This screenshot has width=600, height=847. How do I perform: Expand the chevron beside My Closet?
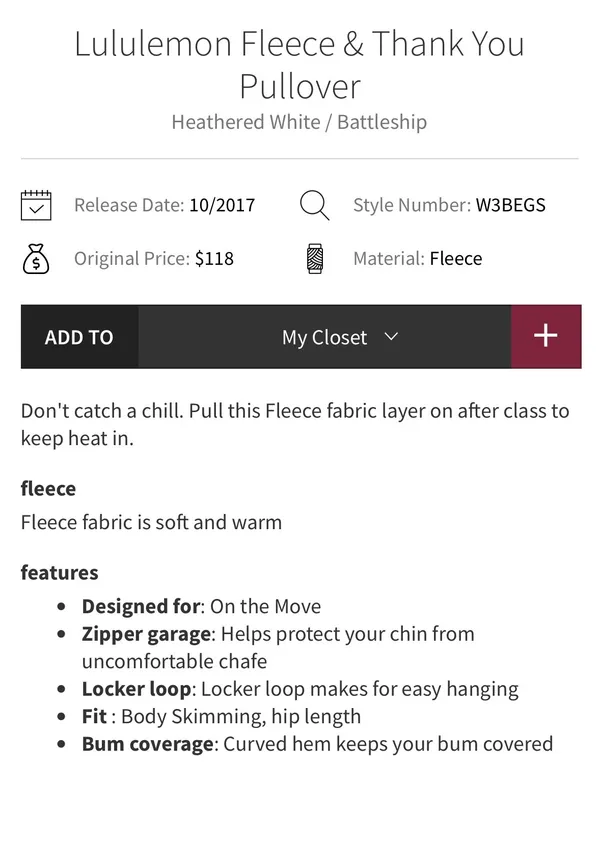point(391,337)
